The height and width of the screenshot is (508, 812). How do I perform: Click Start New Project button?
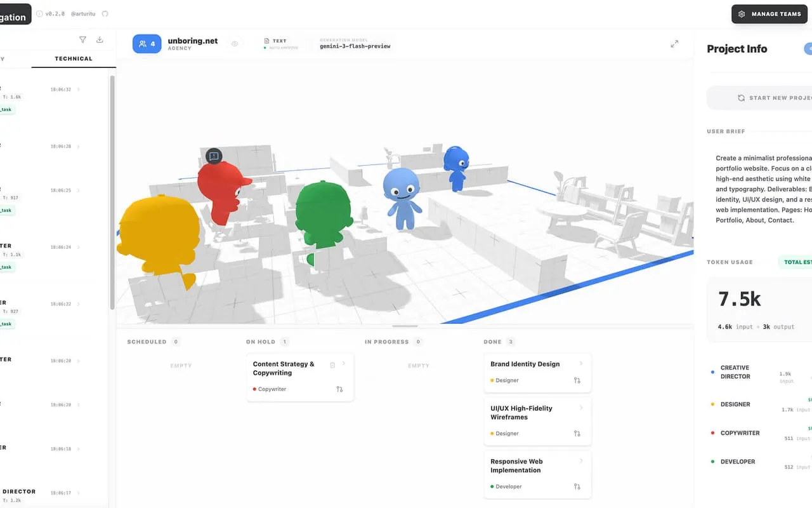[x=759, y=98]
